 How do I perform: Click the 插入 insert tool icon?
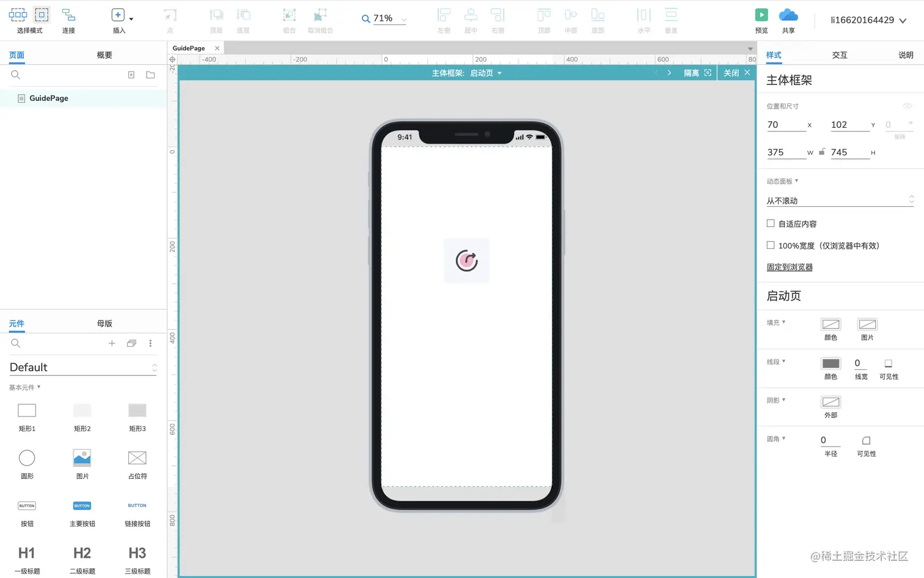(118, 15)
